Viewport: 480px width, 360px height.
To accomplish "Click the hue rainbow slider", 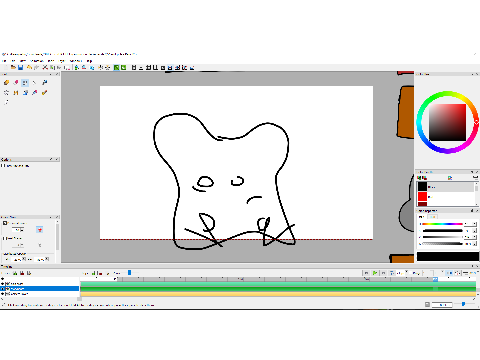I will 442,224.
